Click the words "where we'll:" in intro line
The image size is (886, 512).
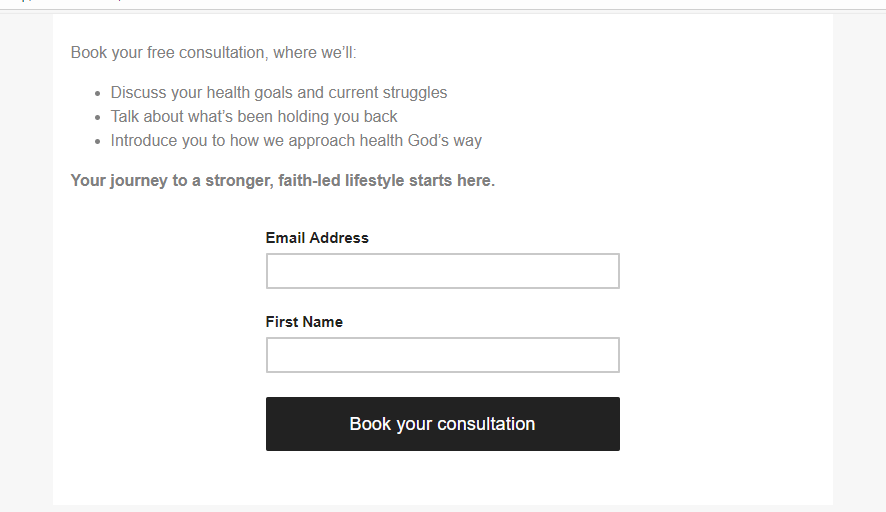click(313, 52)
